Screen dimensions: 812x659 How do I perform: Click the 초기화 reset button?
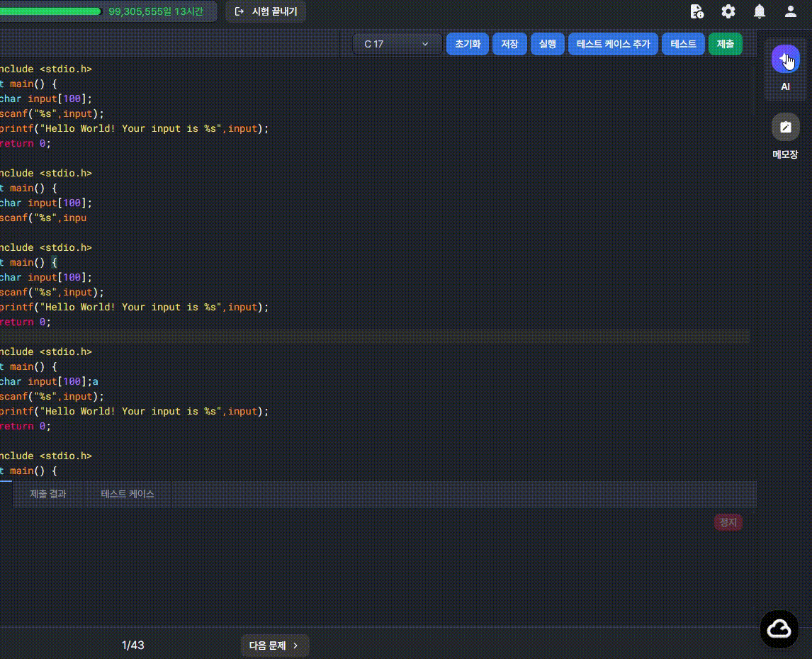tap(467, 44)
